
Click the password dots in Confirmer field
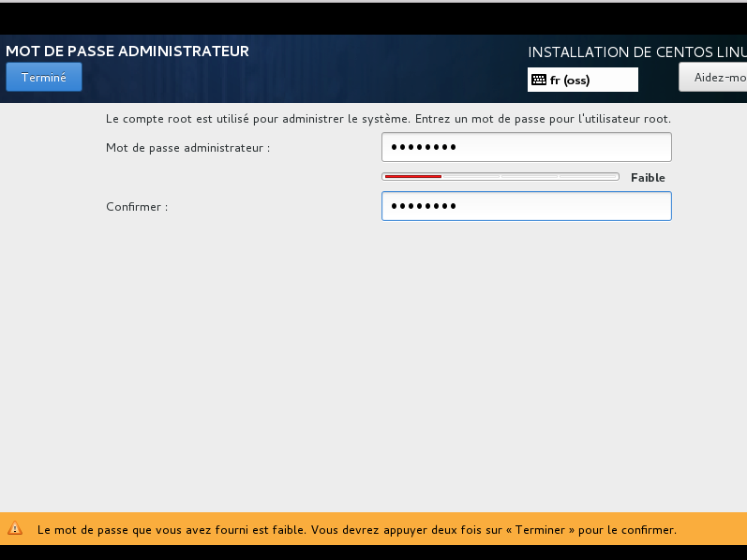(424, 207)
